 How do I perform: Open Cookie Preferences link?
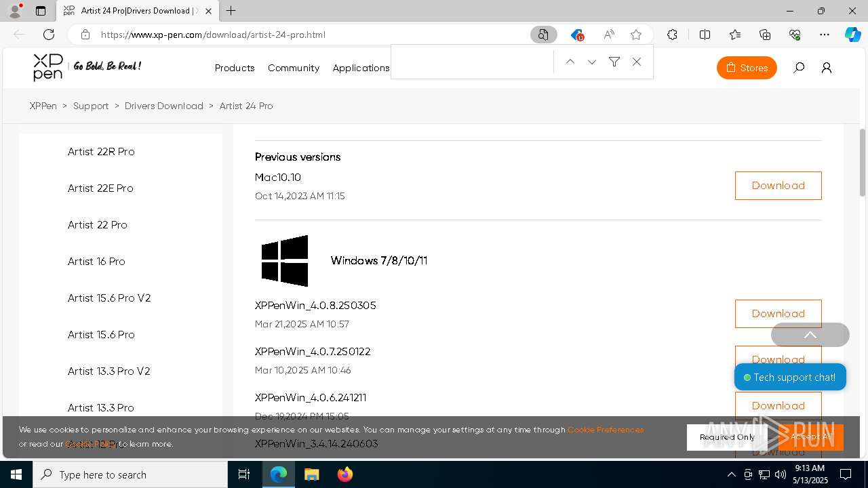(x=606, y=430)
